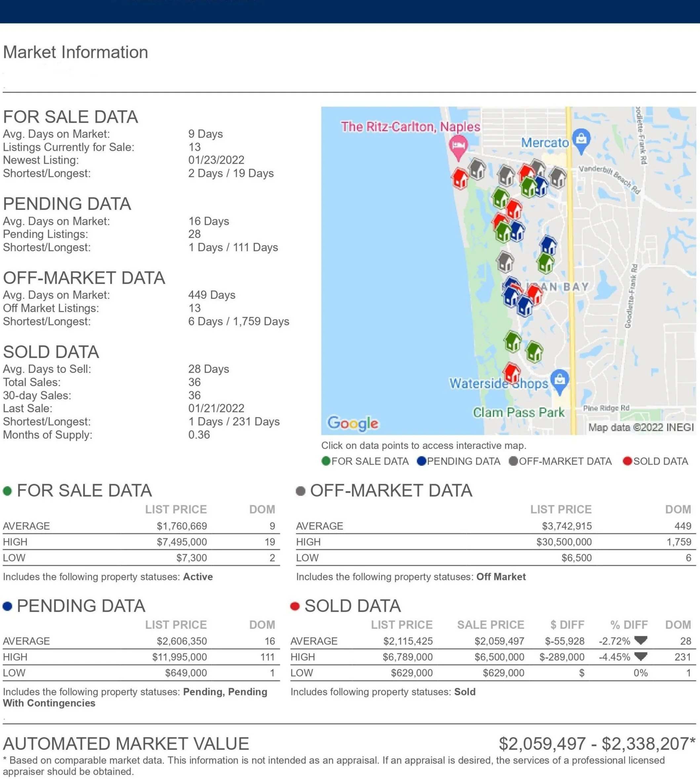The height and width of the screenshot is (779, 700).
Task: Click Map data ©2022 INEGI attribution
Action: pos(641,427)
